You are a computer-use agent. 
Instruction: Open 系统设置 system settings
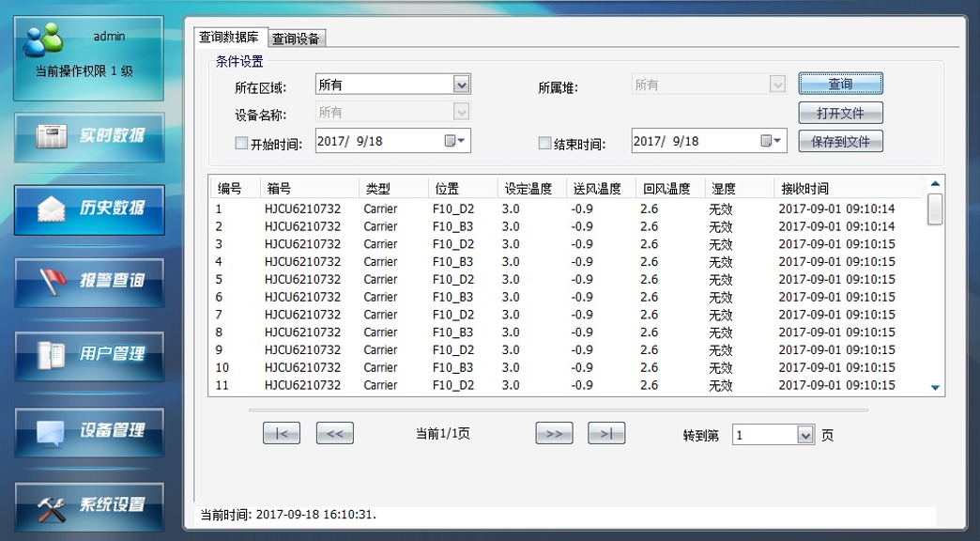pos(89,506)
